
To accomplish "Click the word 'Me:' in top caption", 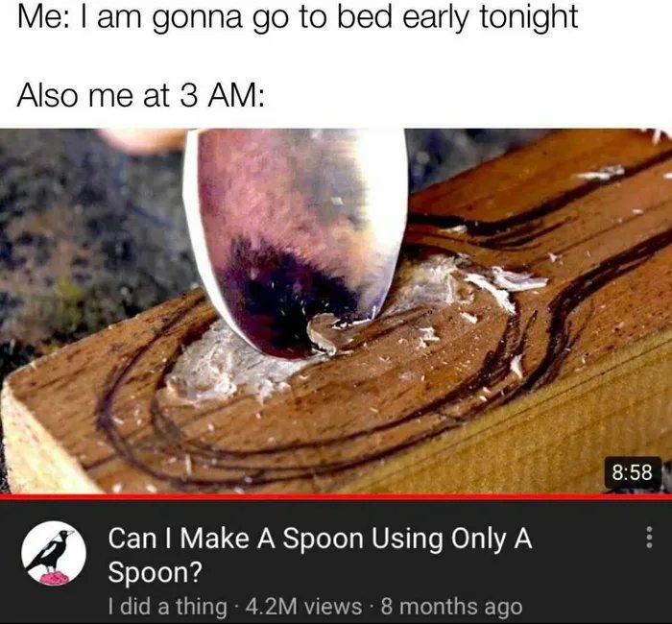I will pyautogui.click(x=41, y=17).
